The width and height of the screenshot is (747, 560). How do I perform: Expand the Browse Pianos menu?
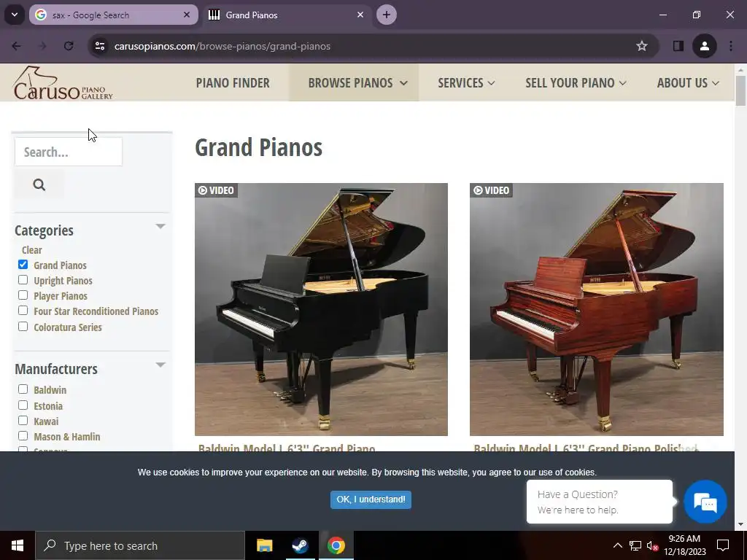(x=357, y=83)
